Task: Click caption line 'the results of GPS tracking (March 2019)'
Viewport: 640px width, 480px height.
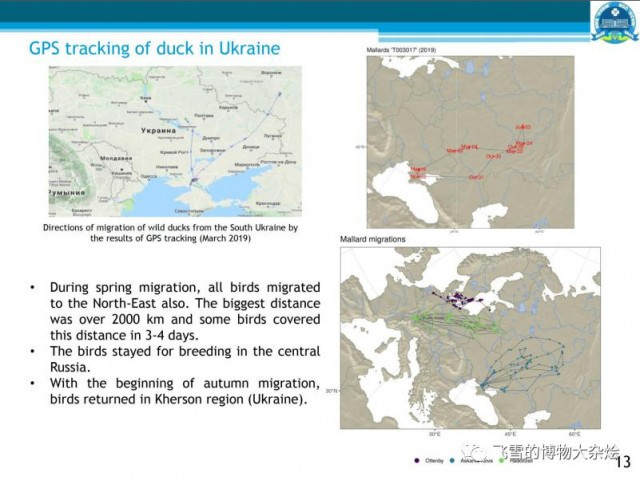Action: [170, 238]
